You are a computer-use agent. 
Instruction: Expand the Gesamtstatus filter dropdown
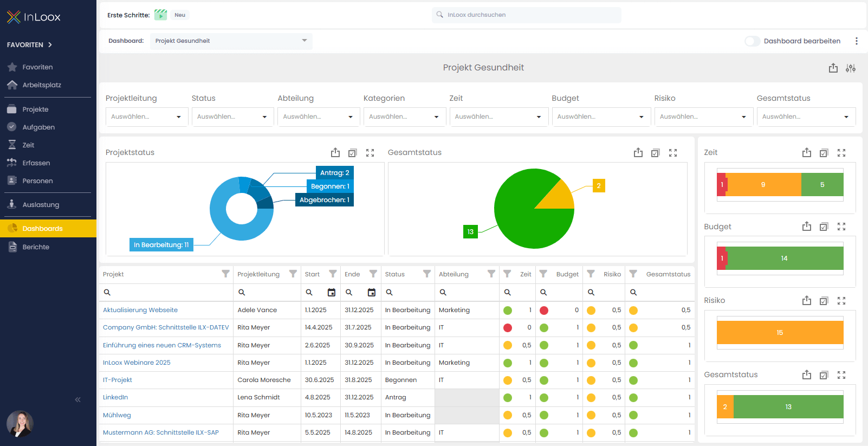(806, 117)
